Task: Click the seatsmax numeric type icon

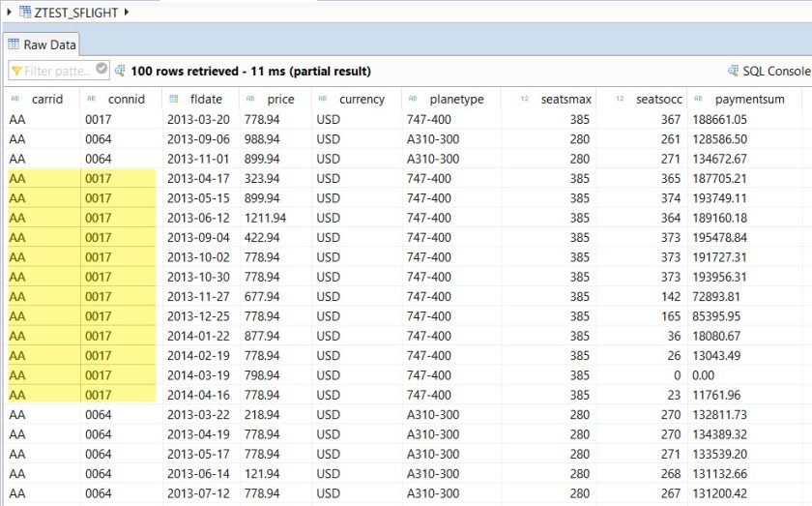Action: point(525,99)
